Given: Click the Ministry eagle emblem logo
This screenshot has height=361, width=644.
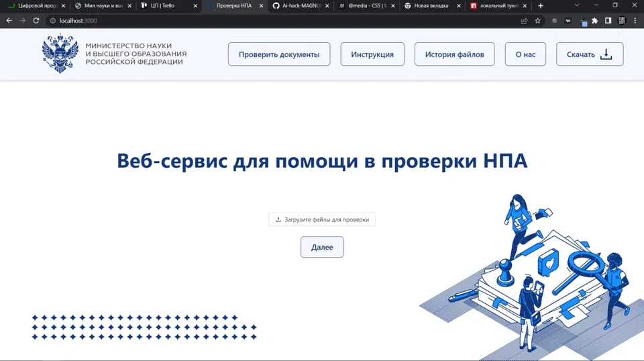Looking at the screenshot, I should [60, 54].
